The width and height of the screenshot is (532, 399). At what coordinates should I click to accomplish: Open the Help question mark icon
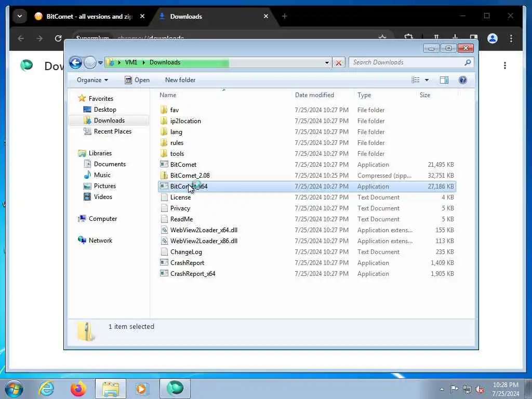pyautogui.click(x=463, y=80)
